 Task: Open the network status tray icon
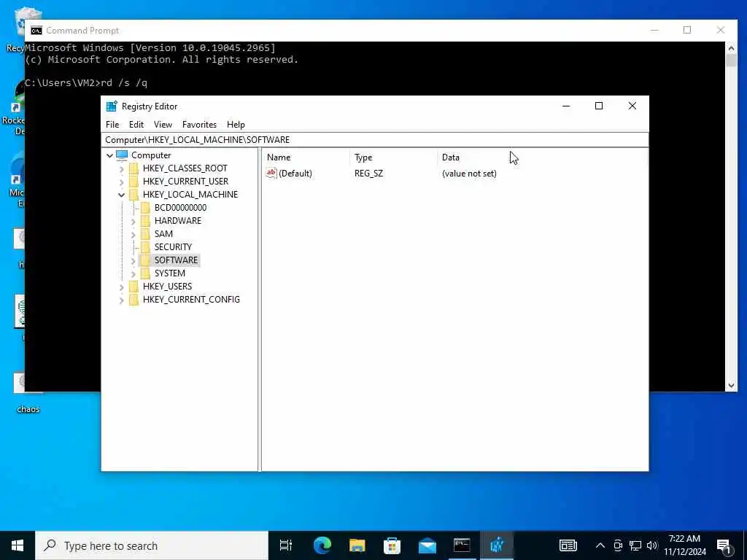pos(635,545)
